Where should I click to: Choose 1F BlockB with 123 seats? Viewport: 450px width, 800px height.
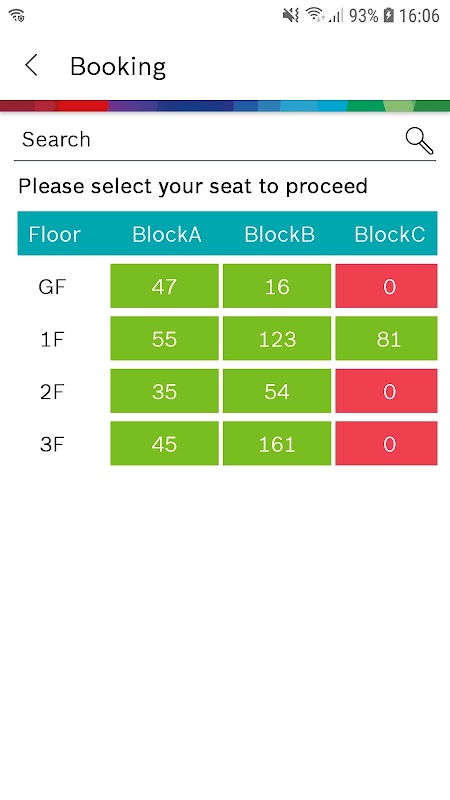tap(277, 338)
